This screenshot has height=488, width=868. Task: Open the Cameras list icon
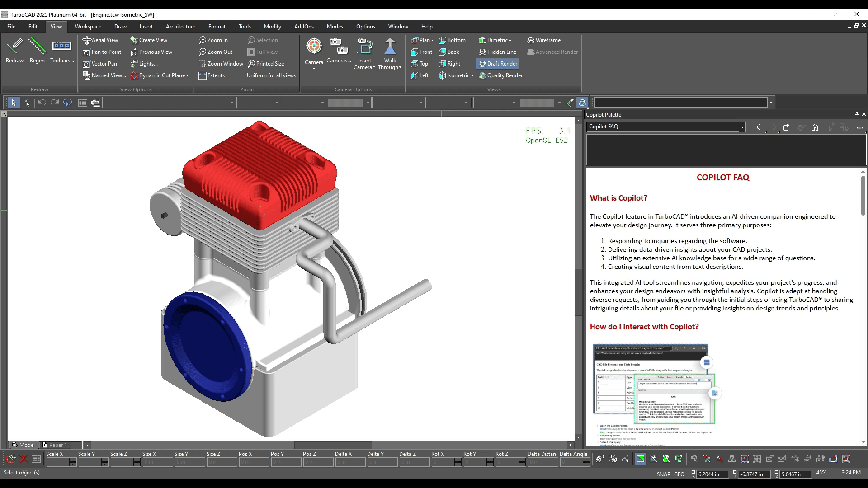click(x=339, y=50)
